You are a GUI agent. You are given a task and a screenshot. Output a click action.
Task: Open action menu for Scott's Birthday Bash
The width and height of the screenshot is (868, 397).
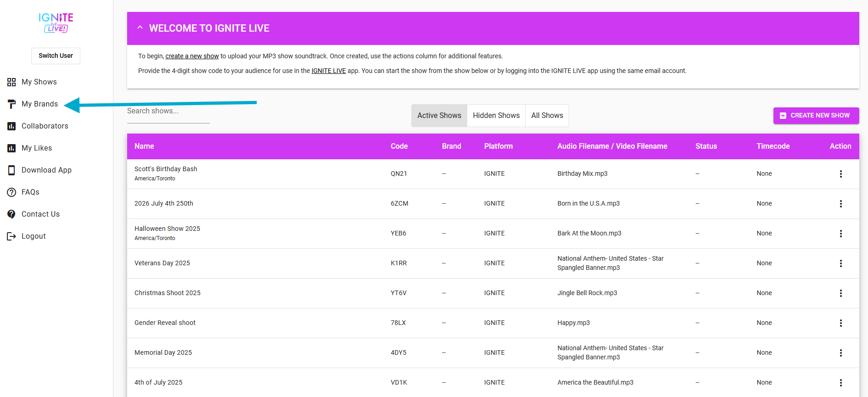coord(840,174)
